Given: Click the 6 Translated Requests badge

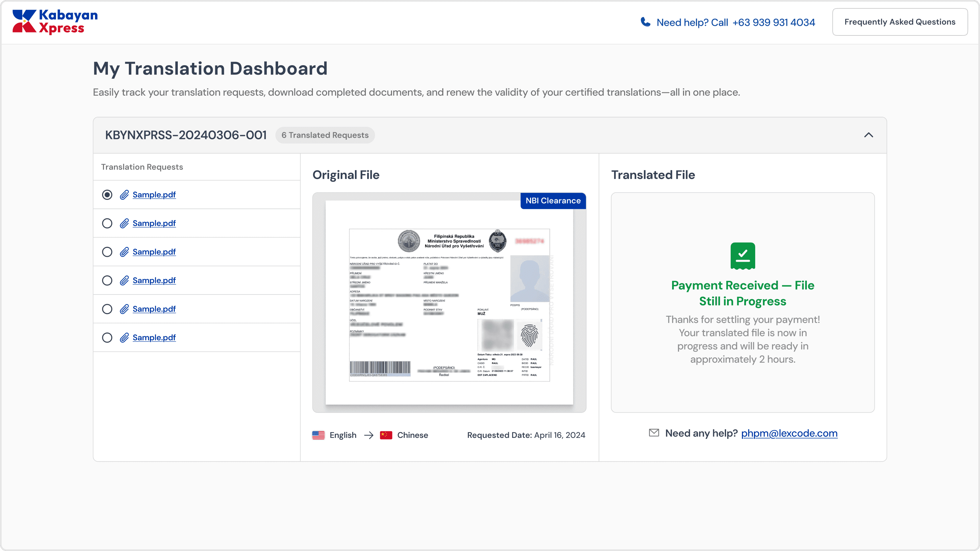Looking at the screenshot, I should [325, 135].
